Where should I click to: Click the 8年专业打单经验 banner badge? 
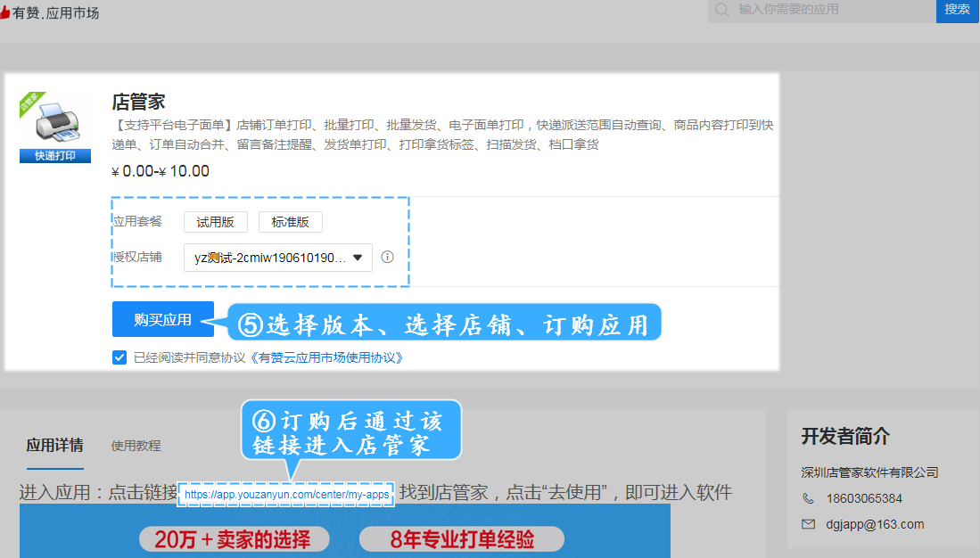click(x=462, y=539)
